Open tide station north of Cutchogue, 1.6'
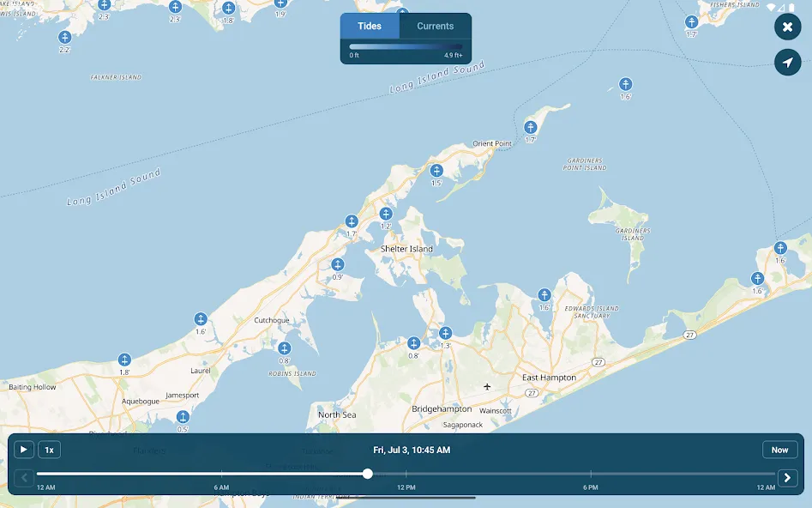Screen dimensions: 812x508 pos(201,319)
